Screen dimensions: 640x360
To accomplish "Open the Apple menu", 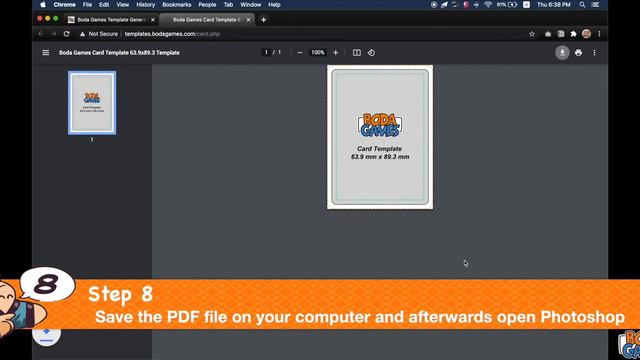I will [43, 5].
